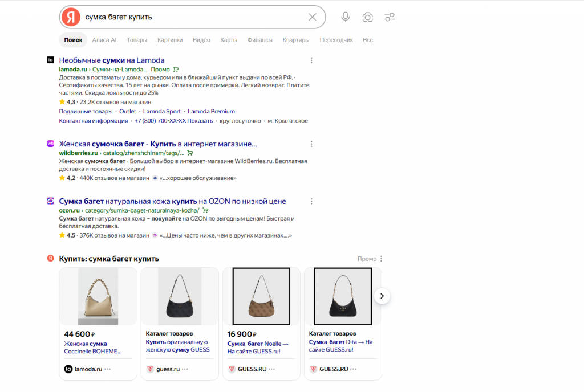This screenshot has width=584, height=392.
Task: Open the OZON review quote about prices
Action: pos(226,235)
